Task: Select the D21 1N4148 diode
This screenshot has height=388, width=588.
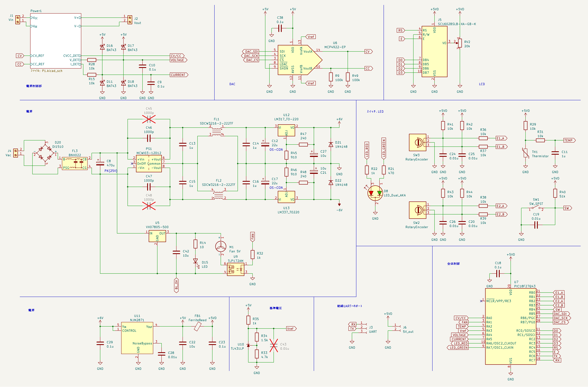Action: click(x=331, y=145)
